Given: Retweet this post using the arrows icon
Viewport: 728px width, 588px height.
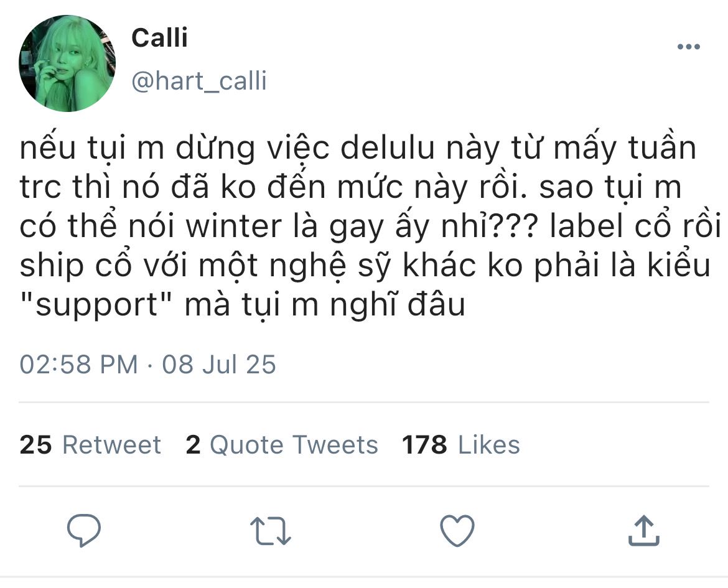Looking at the screenshot, I should (271, 531).
